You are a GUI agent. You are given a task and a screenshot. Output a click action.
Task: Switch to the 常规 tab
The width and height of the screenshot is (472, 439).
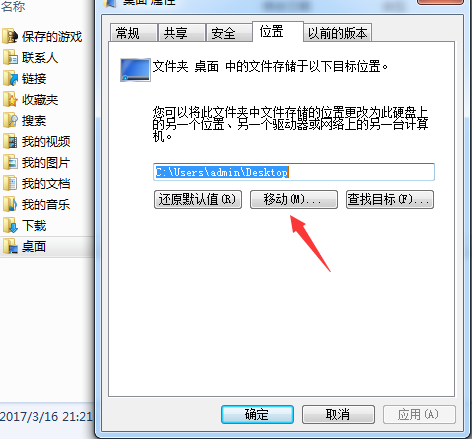pos(134,33)
